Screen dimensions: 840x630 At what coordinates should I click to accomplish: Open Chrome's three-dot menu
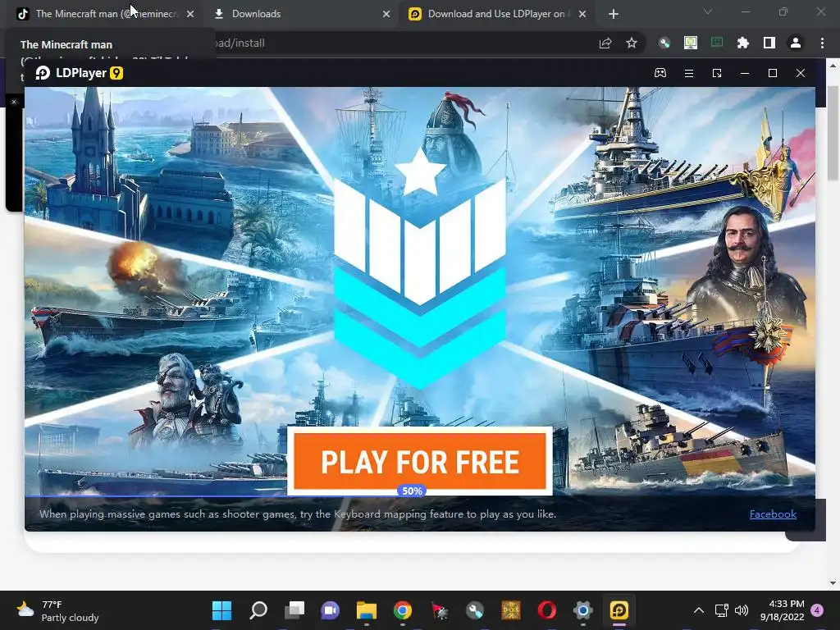822,43
